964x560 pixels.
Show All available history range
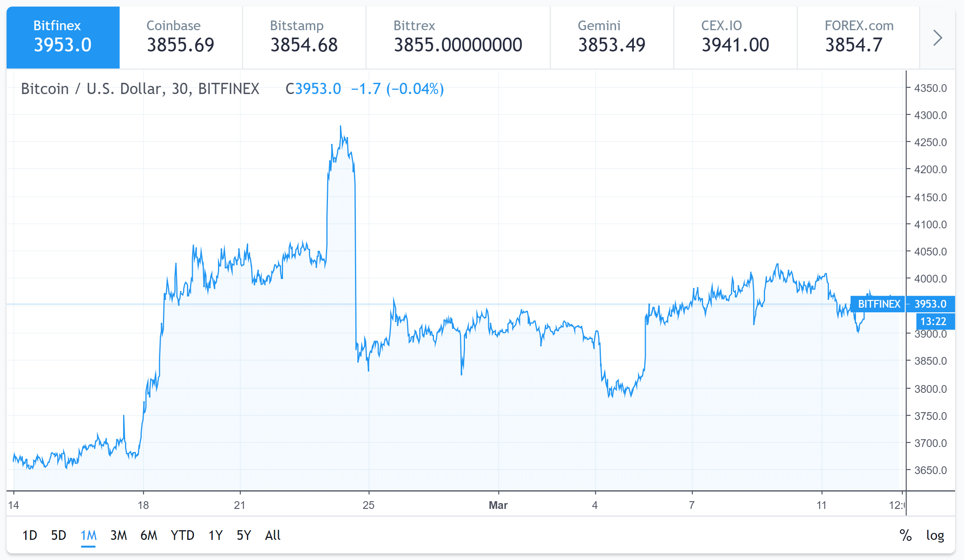(x=273, y=535)
